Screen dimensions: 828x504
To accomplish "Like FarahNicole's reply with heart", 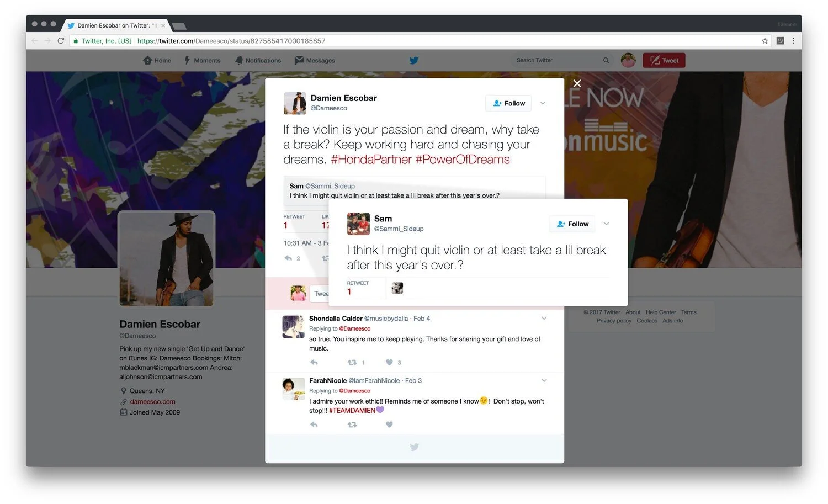I will pos(389,425).
